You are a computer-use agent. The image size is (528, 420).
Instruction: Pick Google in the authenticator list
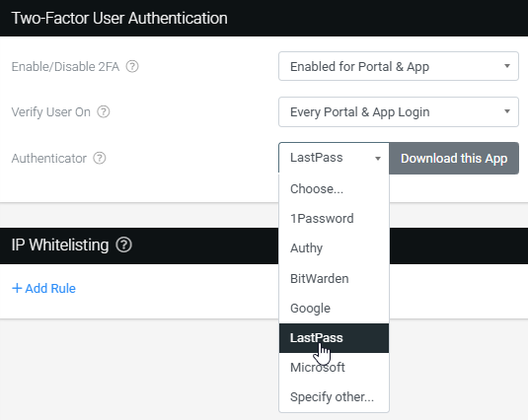334,309
